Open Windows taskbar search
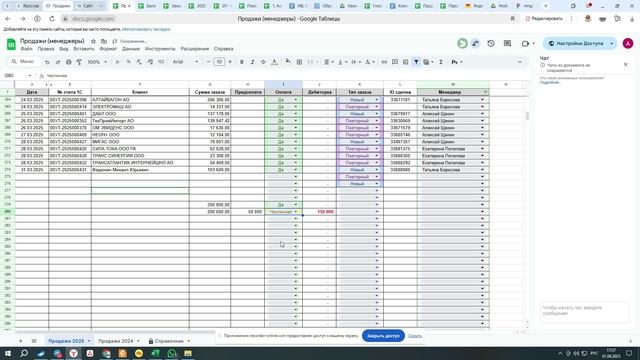640x360 pixels. coord(24,353)
